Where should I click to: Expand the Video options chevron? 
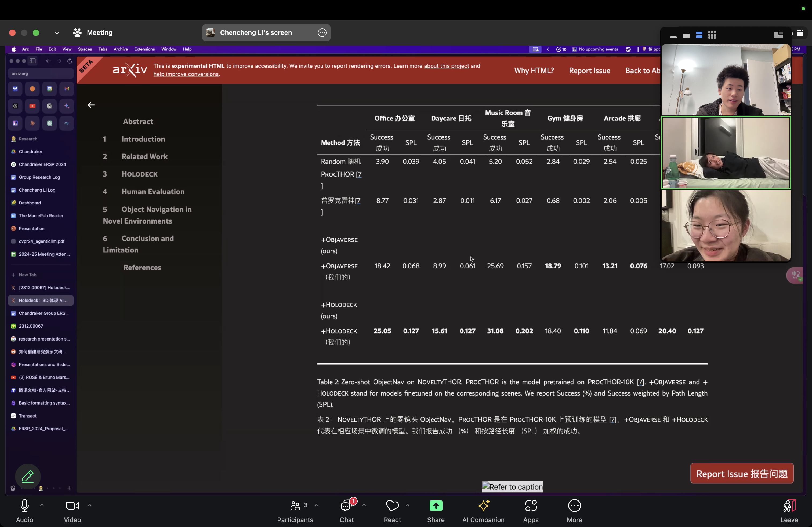pyautogui.click(x=90, y=506)
